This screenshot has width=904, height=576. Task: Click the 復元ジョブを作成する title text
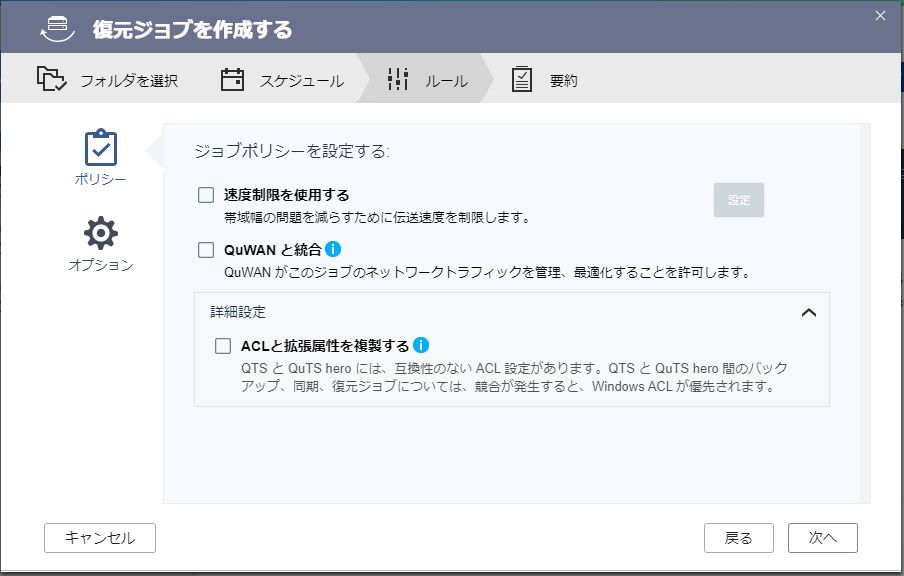click(x=193, y=29)
